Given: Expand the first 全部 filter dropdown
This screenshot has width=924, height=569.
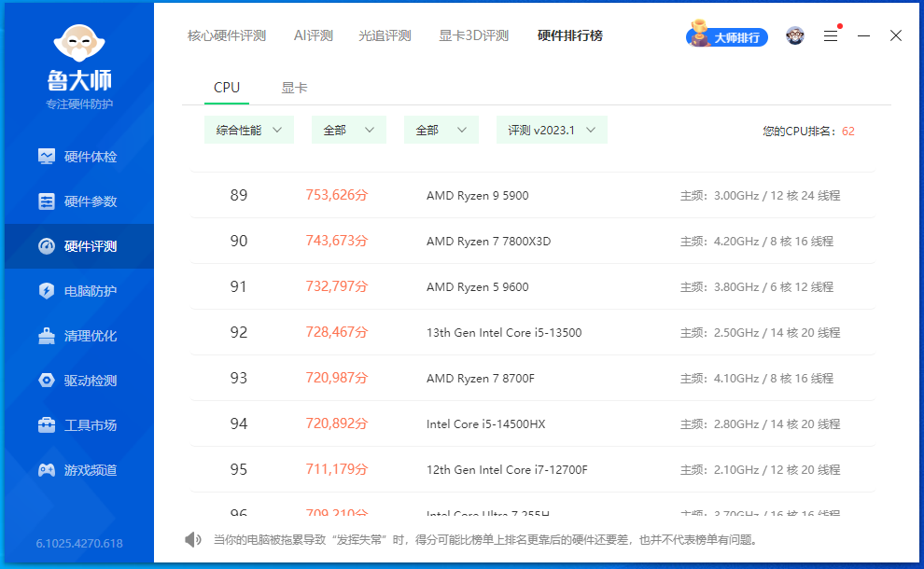Looking at the screenshot, I should (349, 131).
